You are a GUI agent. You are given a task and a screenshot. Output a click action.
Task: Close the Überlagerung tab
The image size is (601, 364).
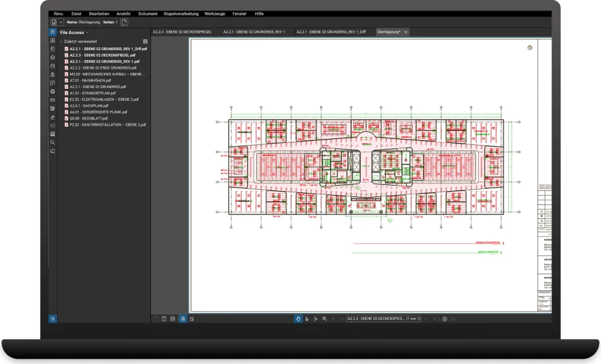click(x=406, y=32)
